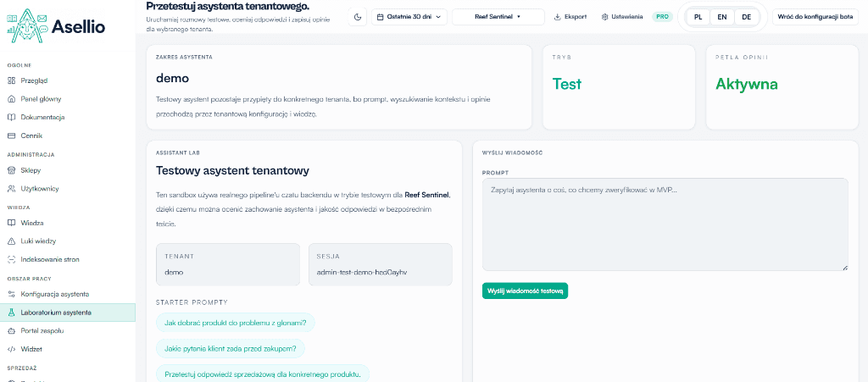Click the Konfiguracja asystenta sliders icon

click(11, 294)
